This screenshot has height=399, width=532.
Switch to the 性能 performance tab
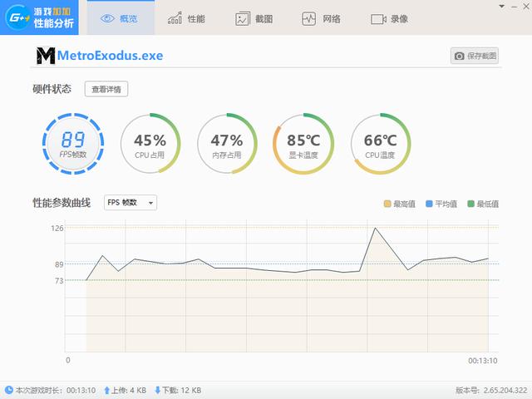(x=186, y=18)
